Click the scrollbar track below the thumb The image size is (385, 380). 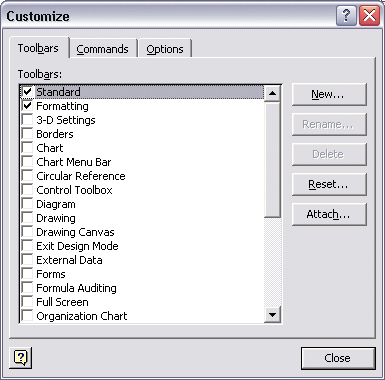273,262
